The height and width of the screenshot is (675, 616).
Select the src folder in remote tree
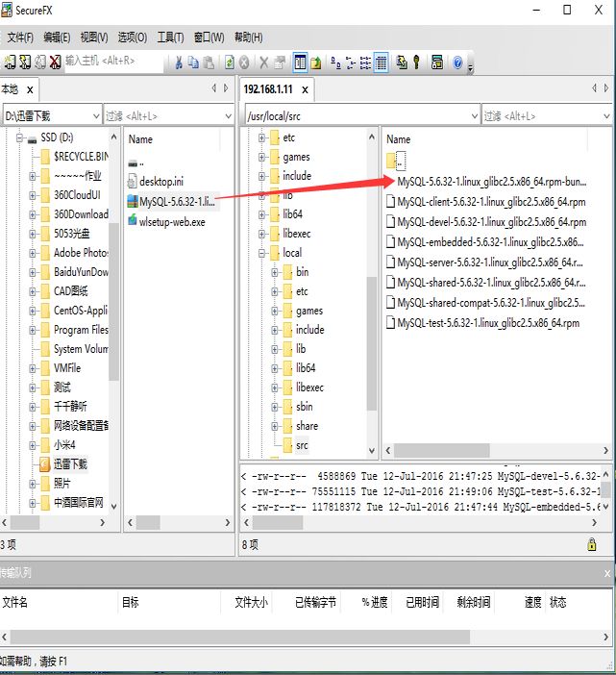click(302, 445)
